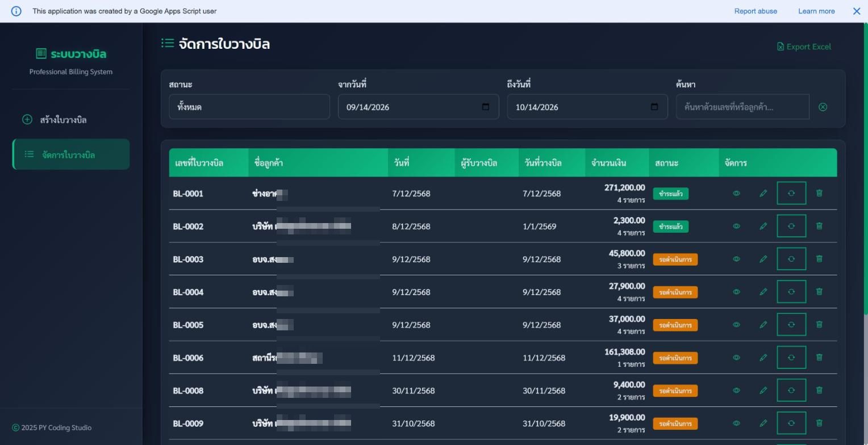
Task: Toggle status of BL-0008 with refresh button
Action: (x=791, y=391)
